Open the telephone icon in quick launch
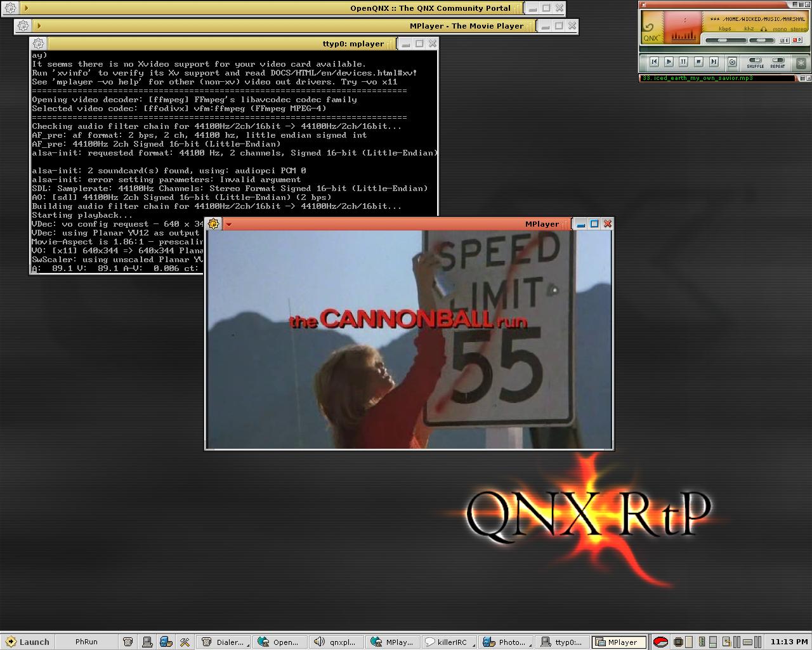This screenshot has height=650, width=812. point(128,642)
